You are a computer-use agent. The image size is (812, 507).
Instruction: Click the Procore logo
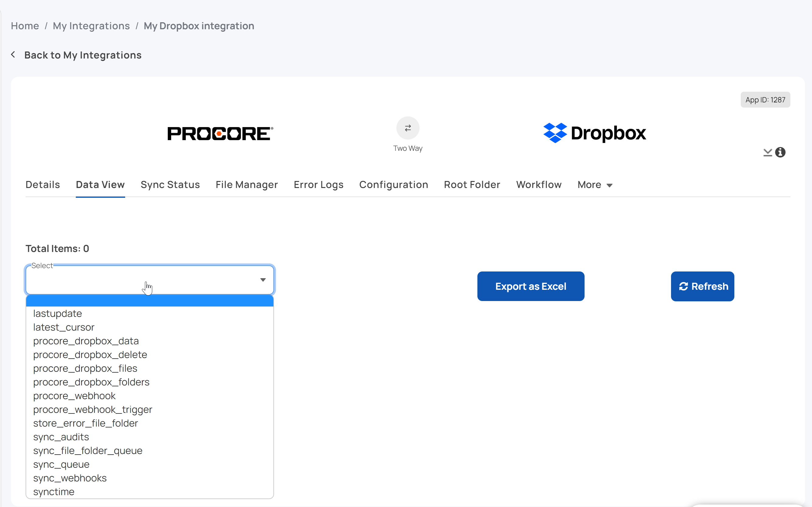coord(220,133)
